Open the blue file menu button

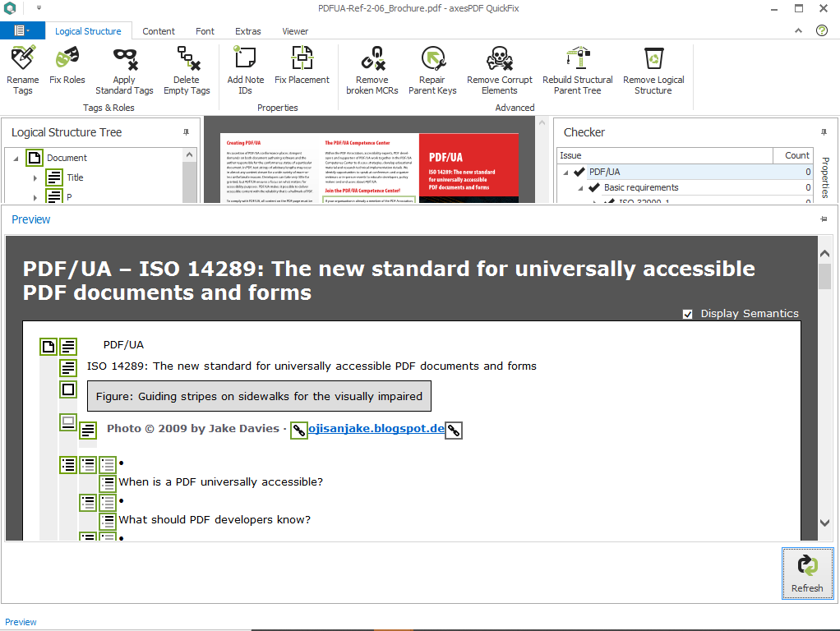22,30
